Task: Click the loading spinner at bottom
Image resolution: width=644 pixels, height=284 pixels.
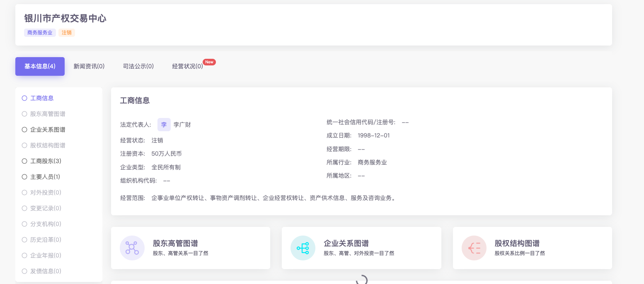Action: click(362, 280)
